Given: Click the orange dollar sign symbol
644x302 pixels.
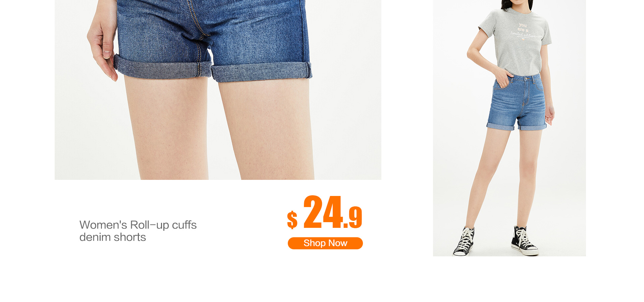Looking at the screenshot, I should pos(292,220).
